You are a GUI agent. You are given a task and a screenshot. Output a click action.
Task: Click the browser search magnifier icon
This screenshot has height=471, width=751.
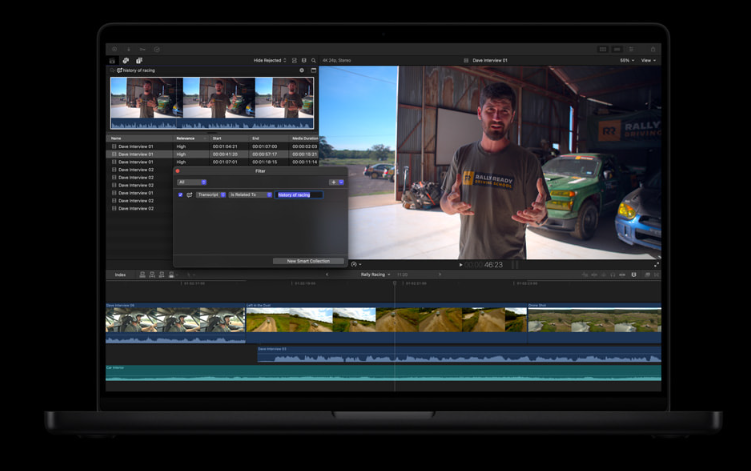click(314, 60)
